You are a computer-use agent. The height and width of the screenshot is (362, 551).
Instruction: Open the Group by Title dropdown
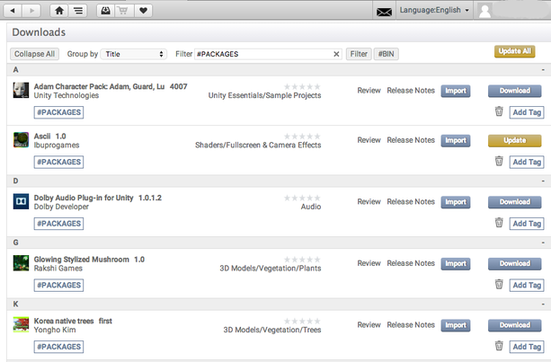134,54
